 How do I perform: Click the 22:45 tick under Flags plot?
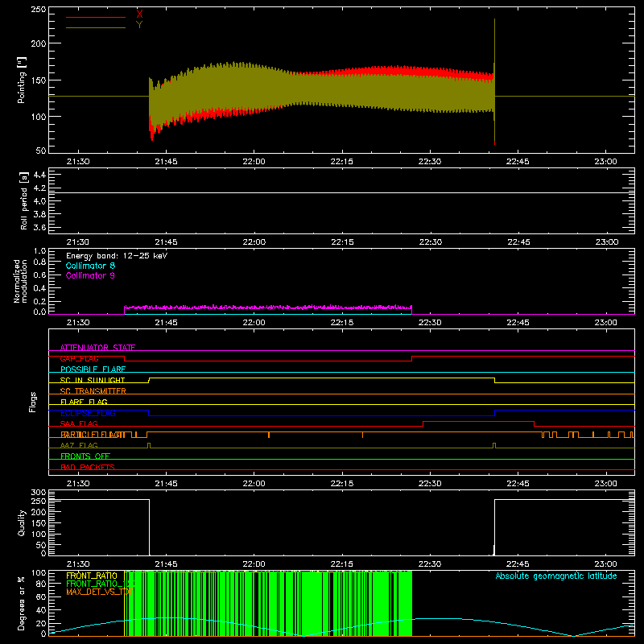(x=518, y=484)
